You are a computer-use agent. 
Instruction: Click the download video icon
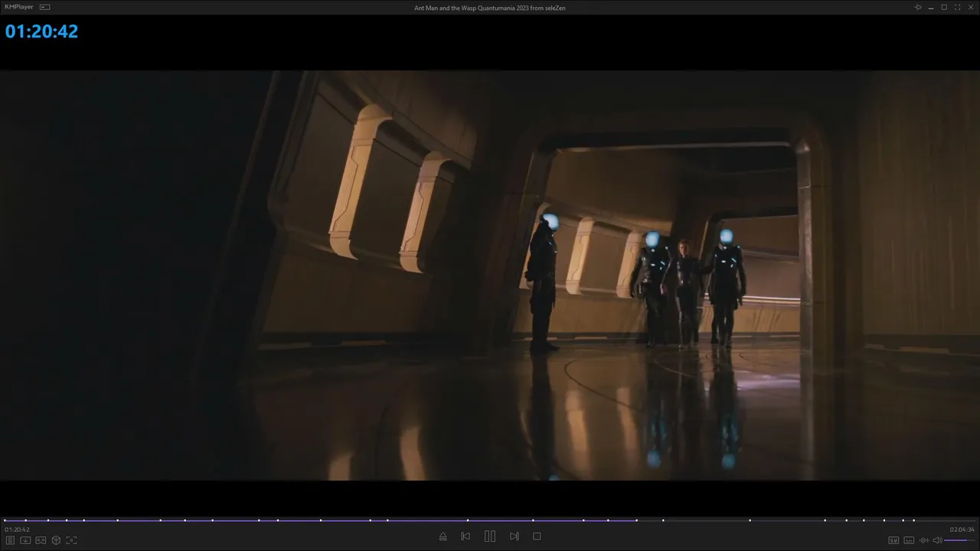tap(25, 540)
